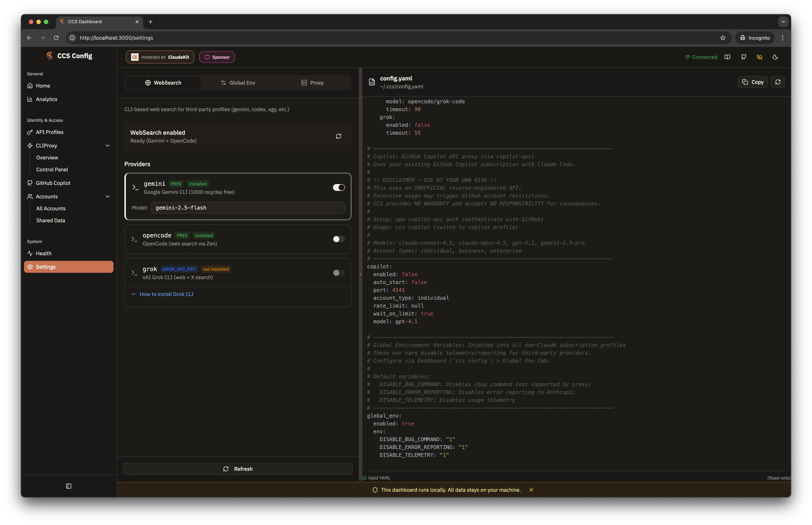Toggle the privacy eye icon in the header
Screen dimensions: 812x525
pyautogui.click(x=759, y=57)
